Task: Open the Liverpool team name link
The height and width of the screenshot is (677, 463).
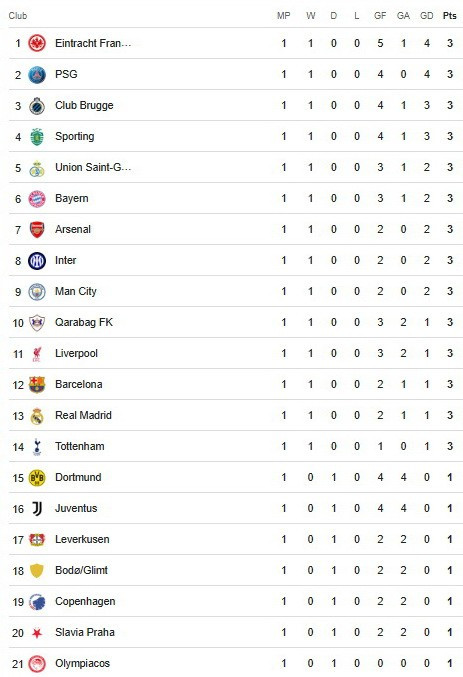Action: 76,353
